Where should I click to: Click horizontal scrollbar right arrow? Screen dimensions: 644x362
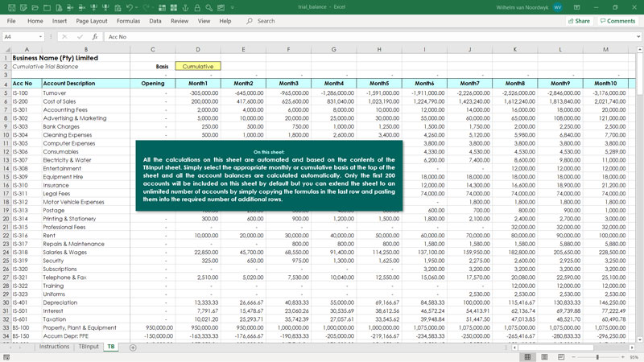click(632, 348)
